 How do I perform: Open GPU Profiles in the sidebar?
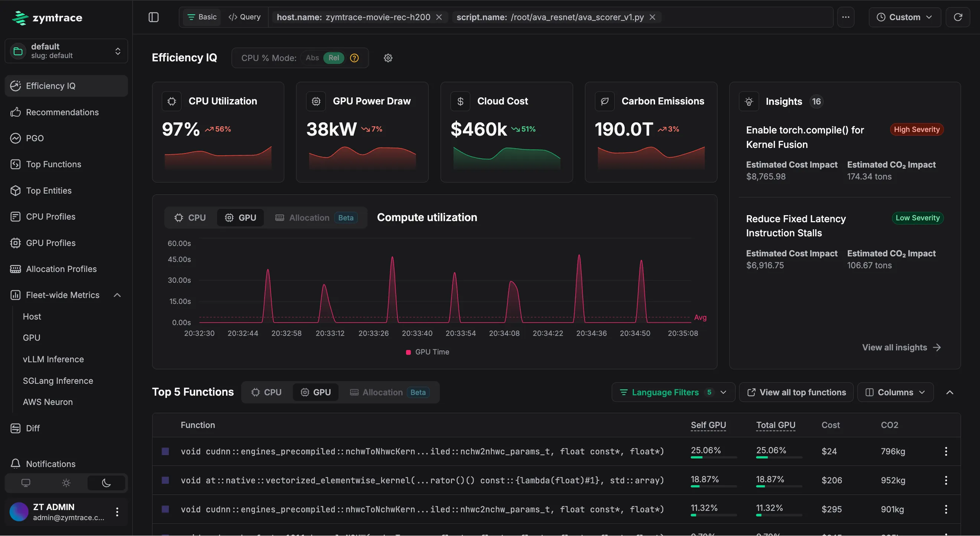click(x=50, y=243)
